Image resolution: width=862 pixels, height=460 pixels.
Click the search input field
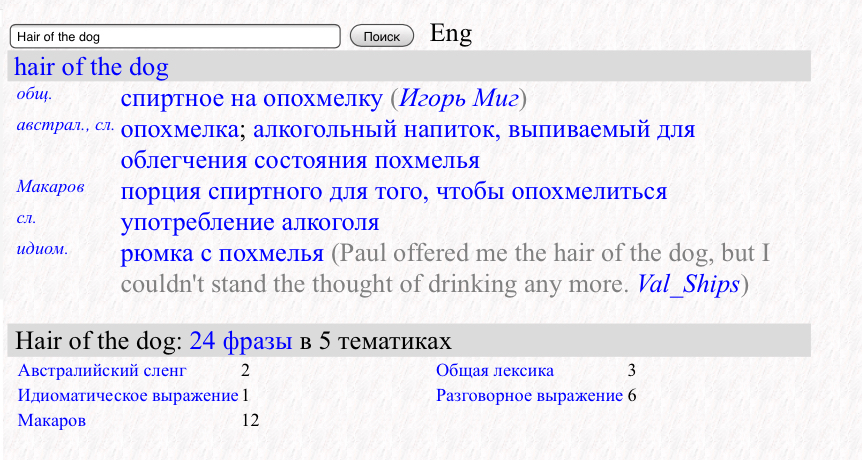(175, 36)
